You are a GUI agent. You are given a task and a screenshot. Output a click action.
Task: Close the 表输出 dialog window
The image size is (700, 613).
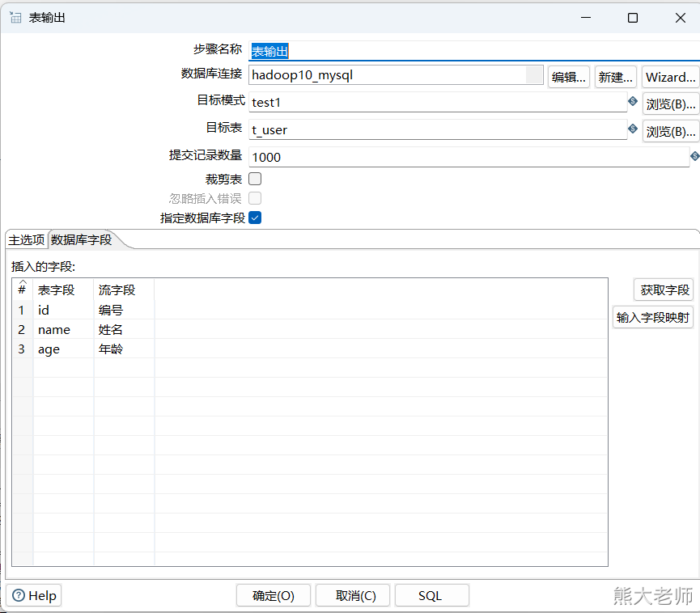point(681,18)
